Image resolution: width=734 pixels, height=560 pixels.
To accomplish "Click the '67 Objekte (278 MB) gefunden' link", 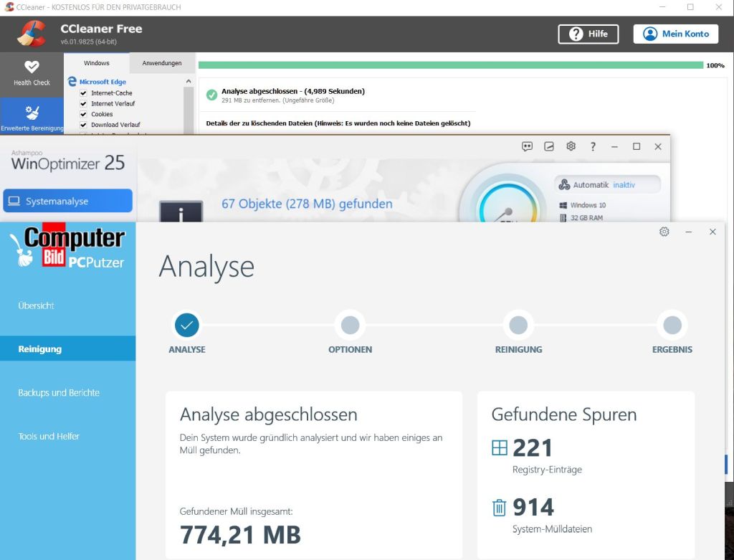I will [x=307, y=204].
